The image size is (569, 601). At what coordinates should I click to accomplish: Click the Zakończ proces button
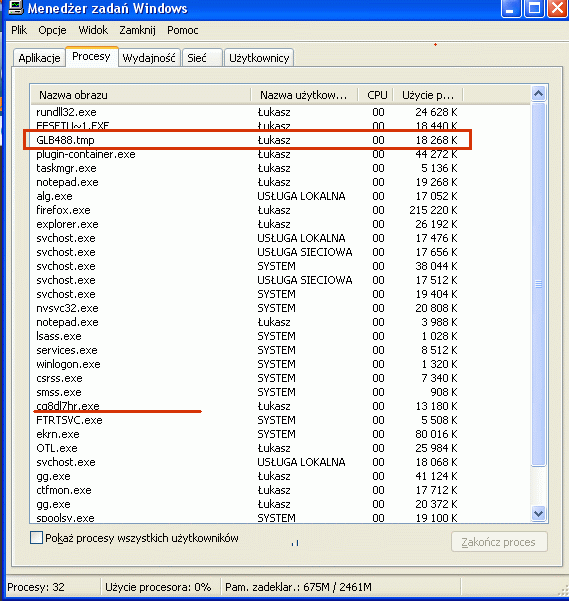[x=499, y=542]
